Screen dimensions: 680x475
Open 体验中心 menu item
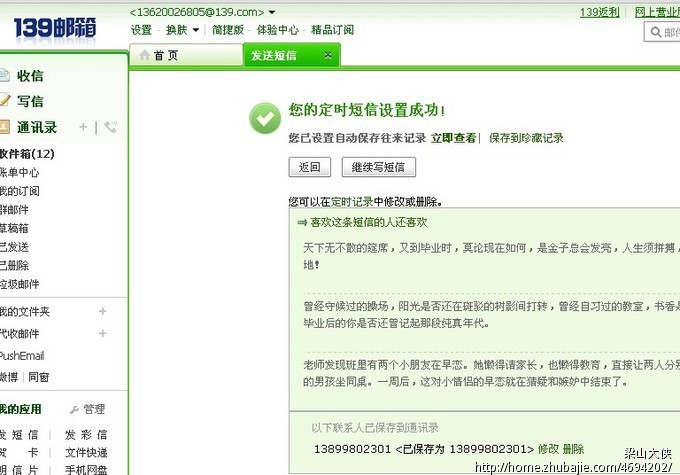pos(278,30)
